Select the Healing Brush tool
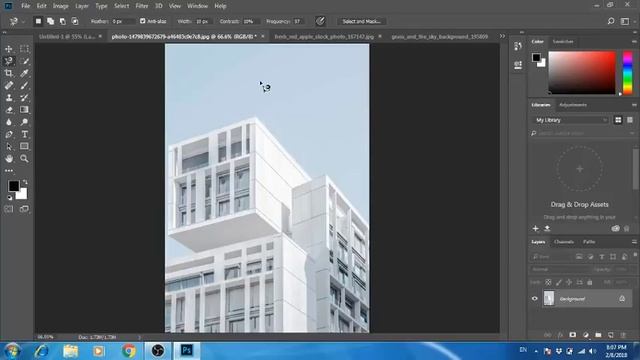This screenshot has height=360, width=640. 9,85
